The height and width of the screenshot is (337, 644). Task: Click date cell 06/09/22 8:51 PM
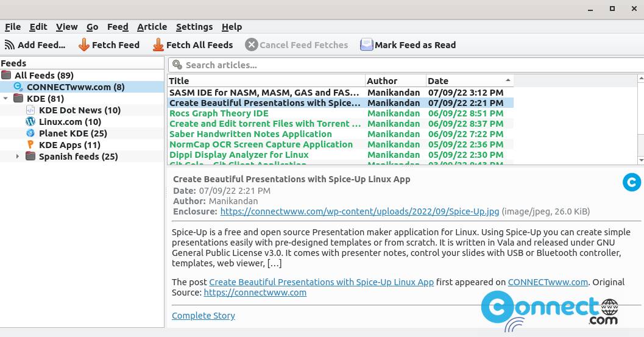pyautogui.click(x=465, y=113)
